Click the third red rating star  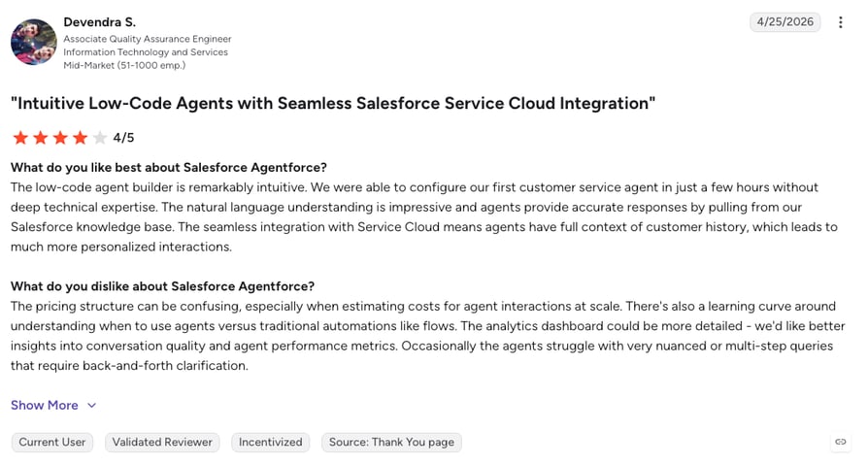[x=60, y=137]
